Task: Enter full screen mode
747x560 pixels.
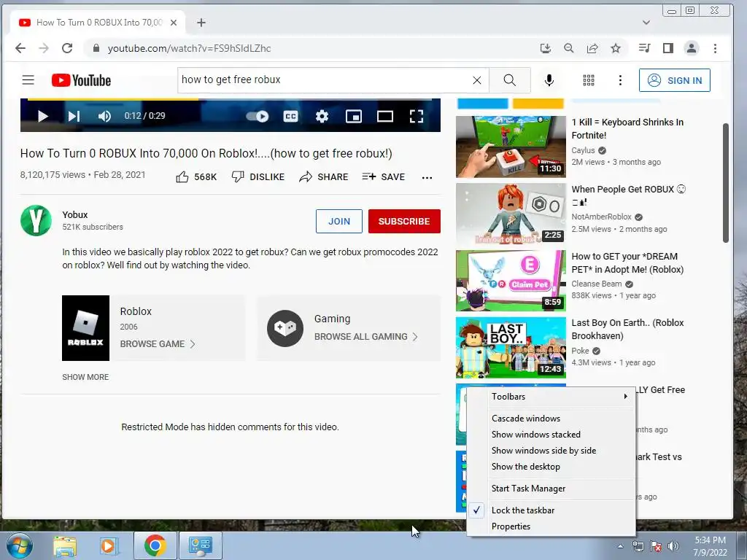Action: (417, 116)
